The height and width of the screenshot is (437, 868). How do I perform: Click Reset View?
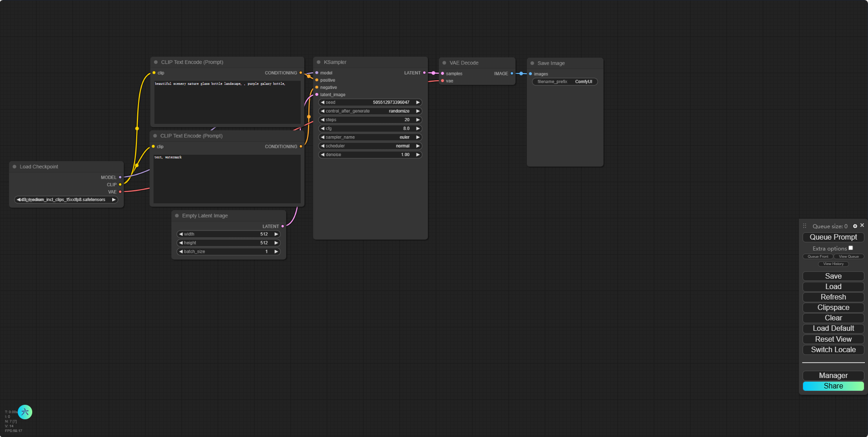tap(833, 339)
